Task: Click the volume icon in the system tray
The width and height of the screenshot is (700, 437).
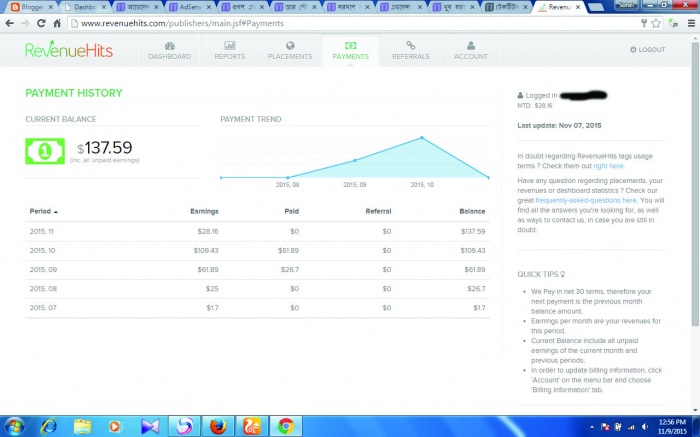Action: click(x=645, y=427)
